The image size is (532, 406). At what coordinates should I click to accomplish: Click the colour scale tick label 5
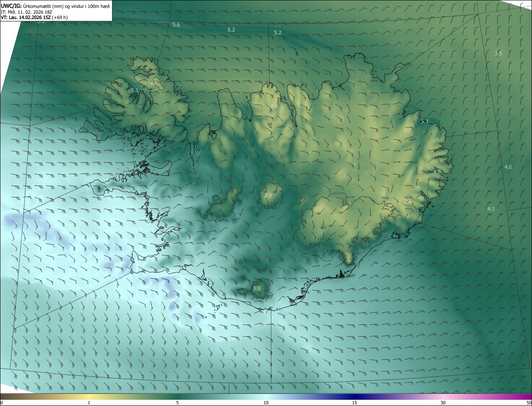(177, 403)
